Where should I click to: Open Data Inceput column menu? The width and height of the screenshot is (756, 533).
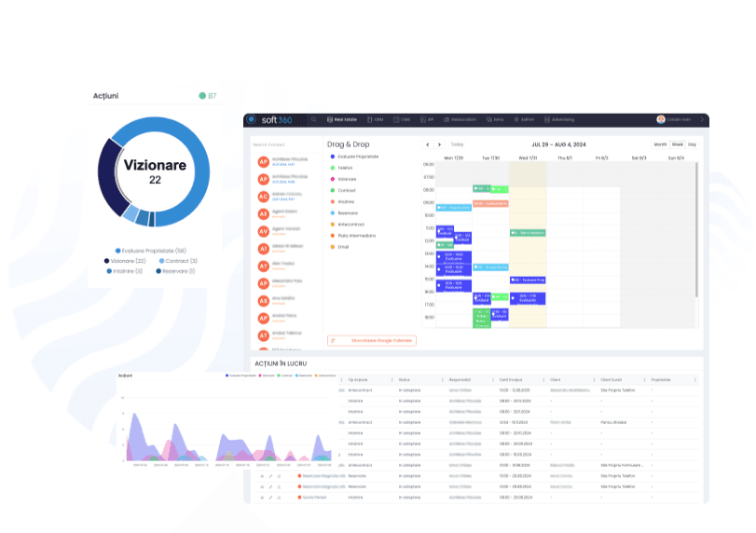click(543, 380)
